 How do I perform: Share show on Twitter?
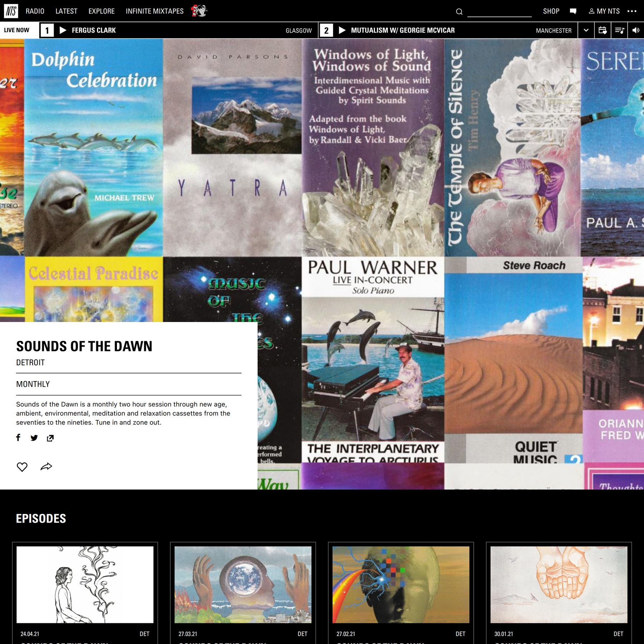point(34,438)
